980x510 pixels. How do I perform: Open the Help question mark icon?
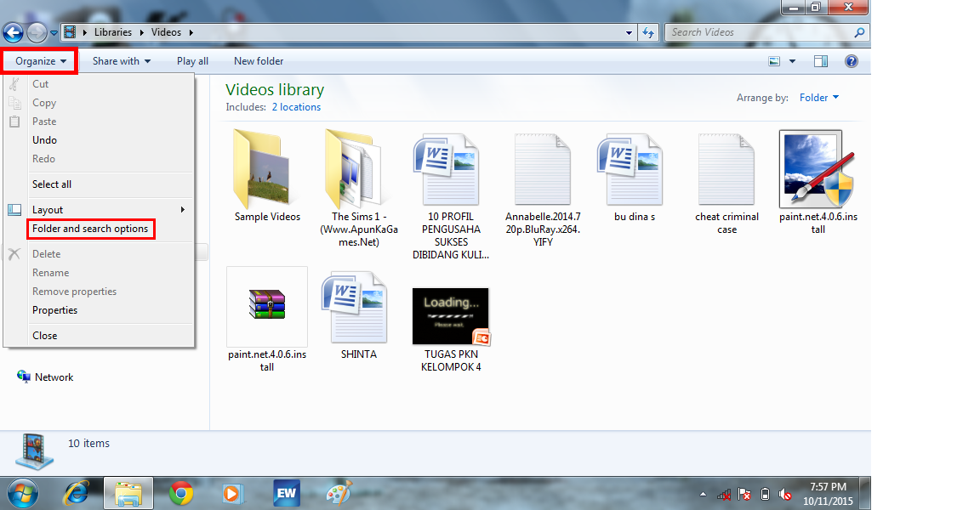click(x=852, y=61)
